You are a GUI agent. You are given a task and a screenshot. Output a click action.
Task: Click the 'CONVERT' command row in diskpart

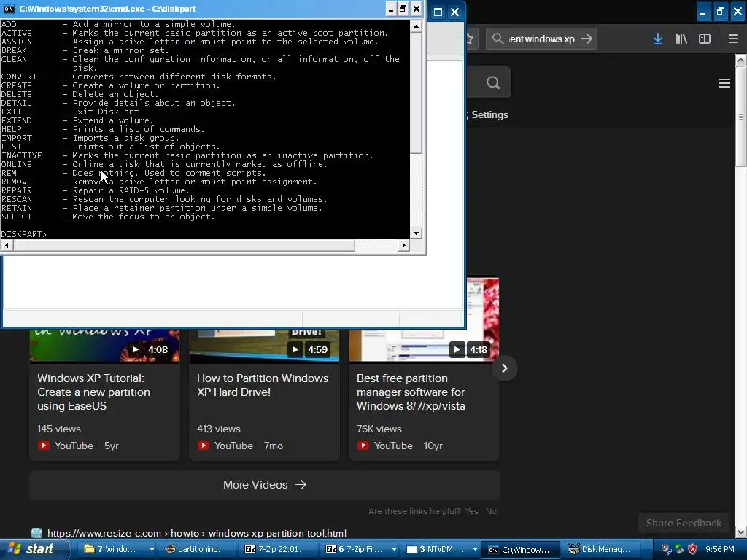click(x=138, y=77)
